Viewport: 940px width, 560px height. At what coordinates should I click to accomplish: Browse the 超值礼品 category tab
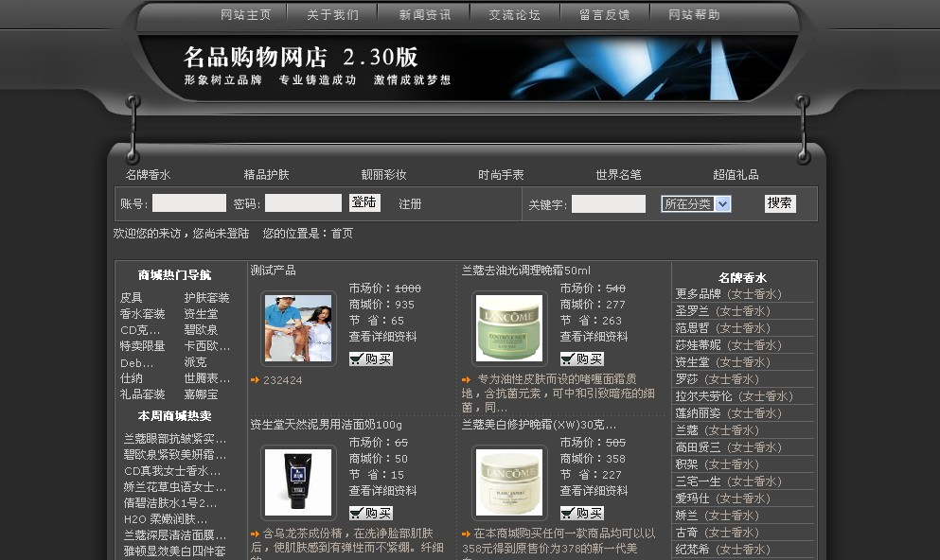736,175
